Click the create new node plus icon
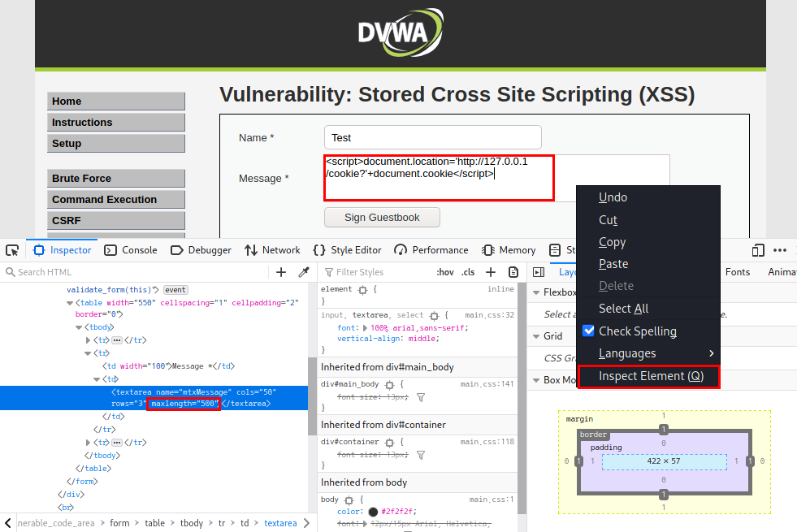Viewport: 797px width, 532px height. click(x=281, y=272)
